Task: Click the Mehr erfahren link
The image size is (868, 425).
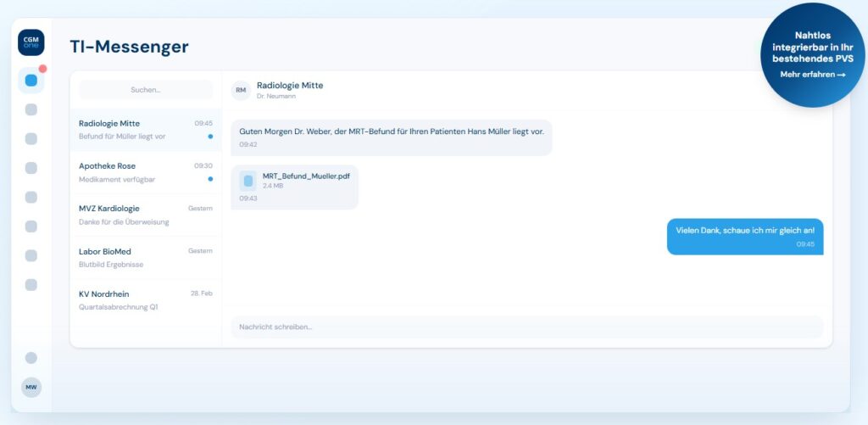Action: pos(813,75)
